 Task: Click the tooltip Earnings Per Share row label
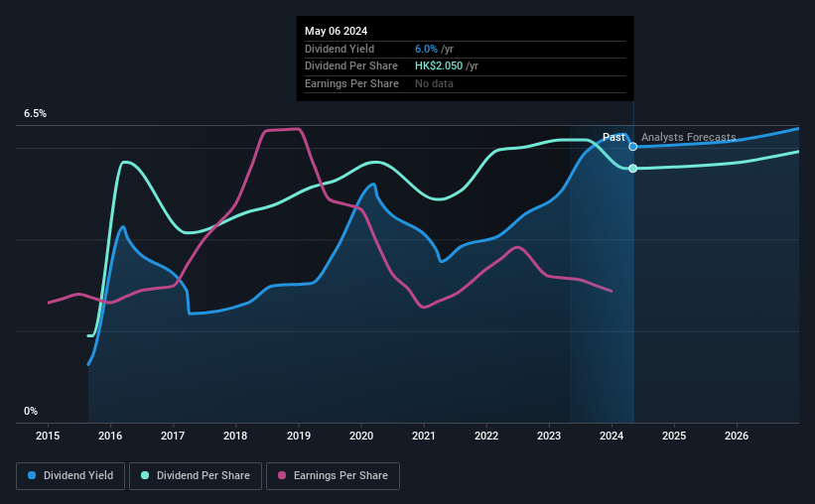[351, 83]
